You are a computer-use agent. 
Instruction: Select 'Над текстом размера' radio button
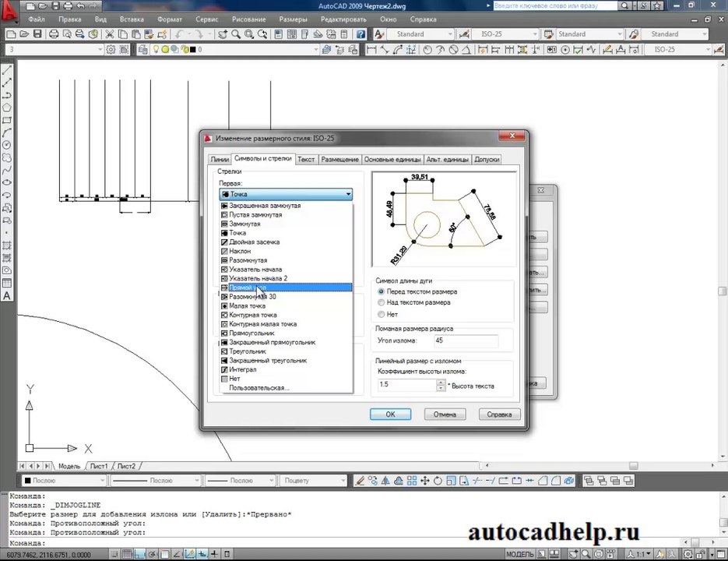(382, 302)
